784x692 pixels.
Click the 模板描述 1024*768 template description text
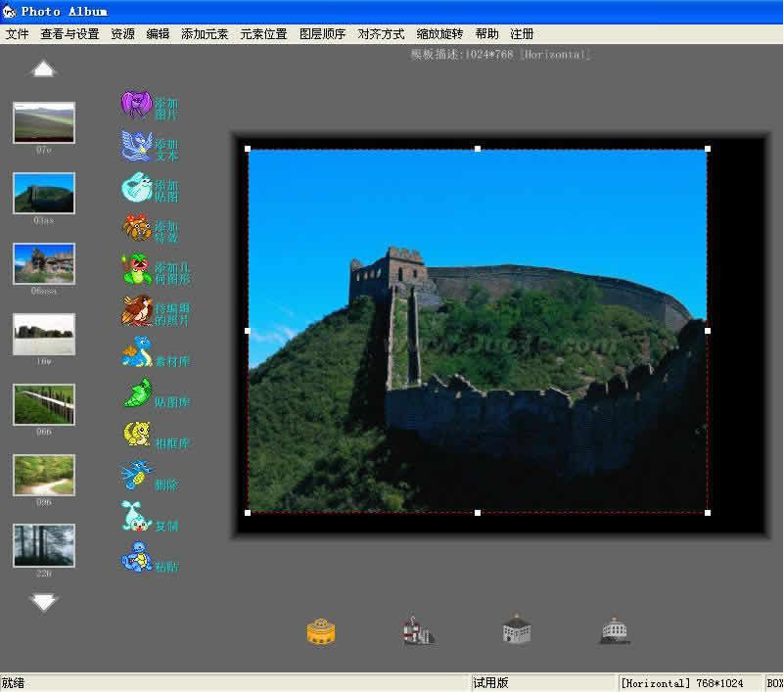pos(500,54)
